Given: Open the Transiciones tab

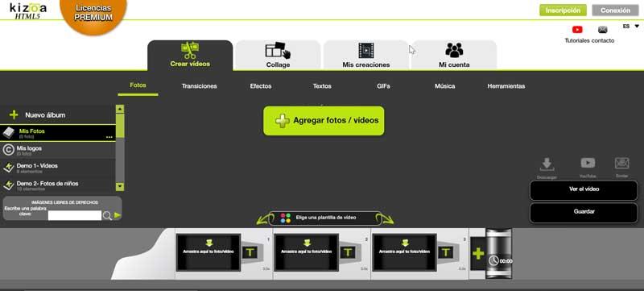Looking at the screenshot, I should pyautogui.click(x=199, y=86).
